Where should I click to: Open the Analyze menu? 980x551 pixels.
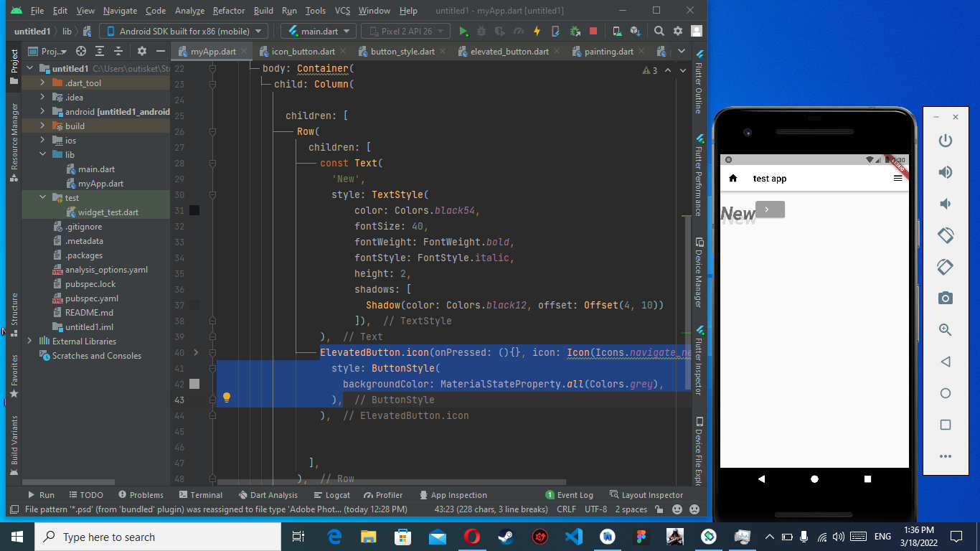pyautogui.click(x=189, y=11)
